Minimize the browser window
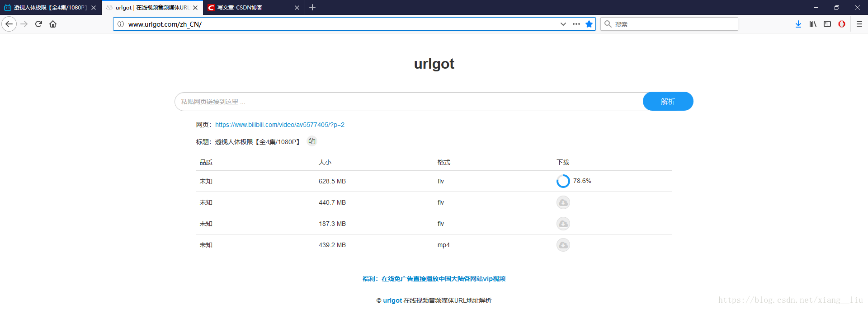Image resolution: width=868 pixels, height=309 pixels. (816, 8)
